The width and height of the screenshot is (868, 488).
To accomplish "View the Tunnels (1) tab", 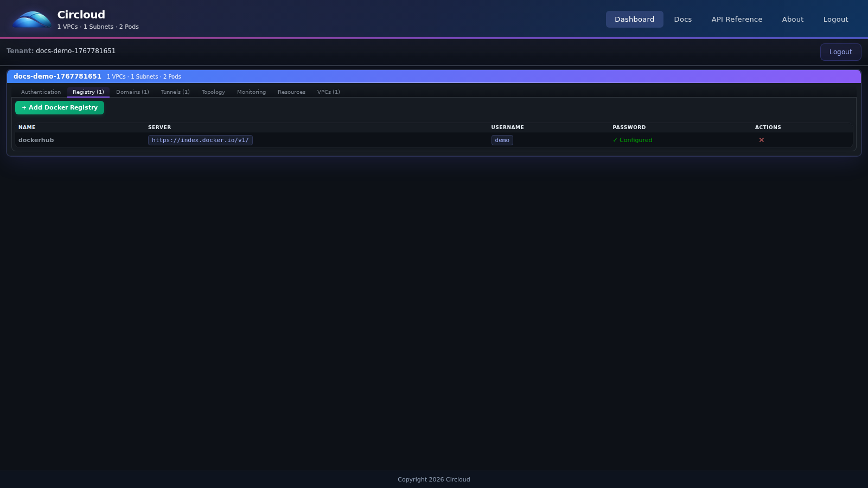I will (x=175, y=92).
